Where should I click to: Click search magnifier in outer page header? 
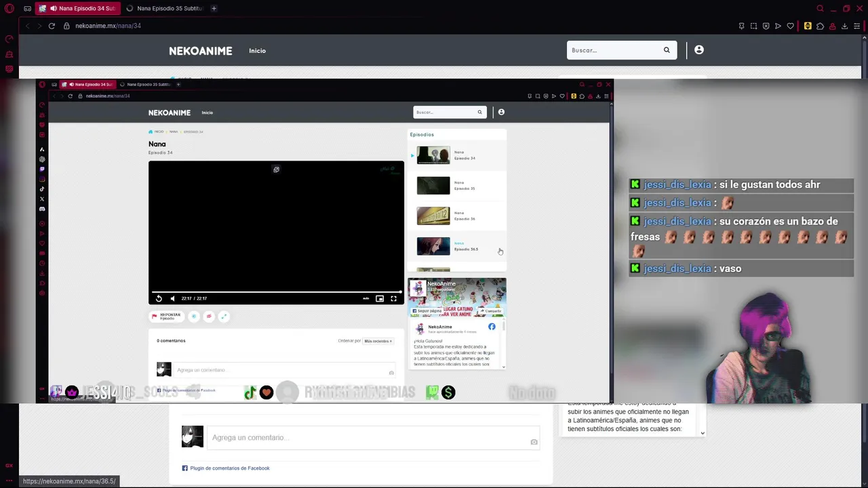[667, 50]
